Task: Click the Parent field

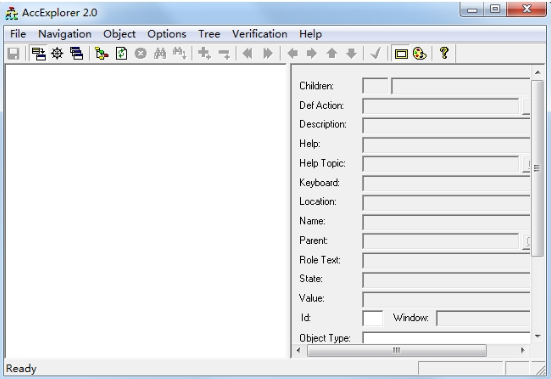Action: coord(440,241)
